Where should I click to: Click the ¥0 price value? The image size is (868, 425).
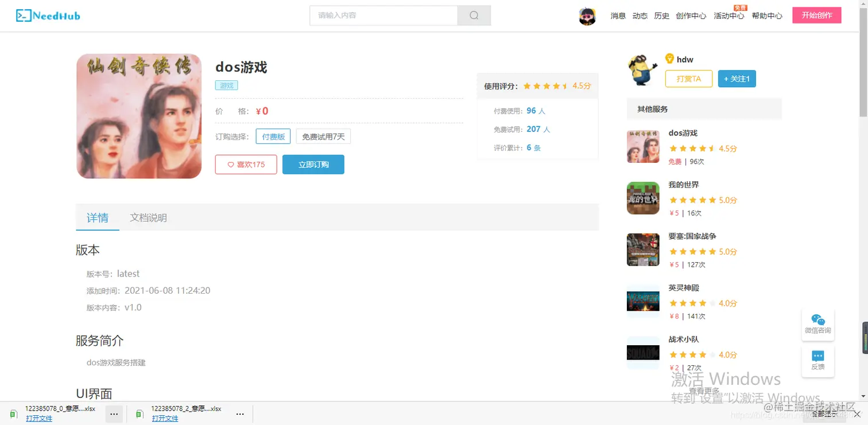[262, 111]
